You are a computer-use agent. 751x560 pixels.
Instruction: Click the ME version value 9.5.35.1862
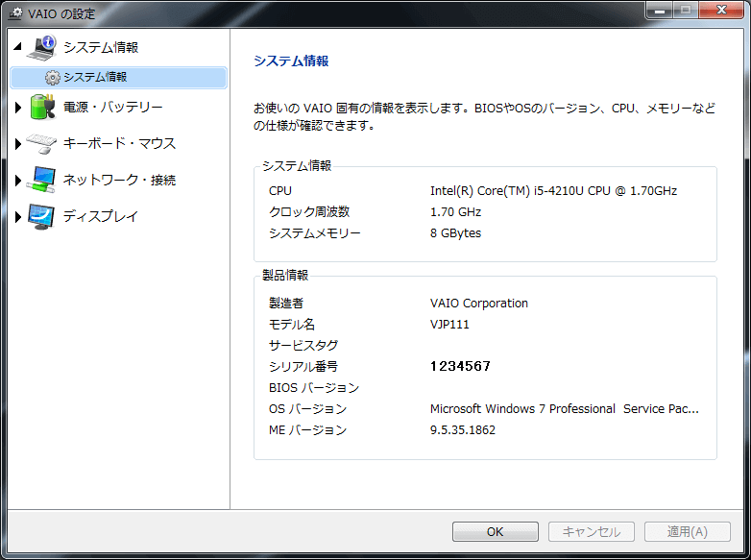(x=463, y=429)
